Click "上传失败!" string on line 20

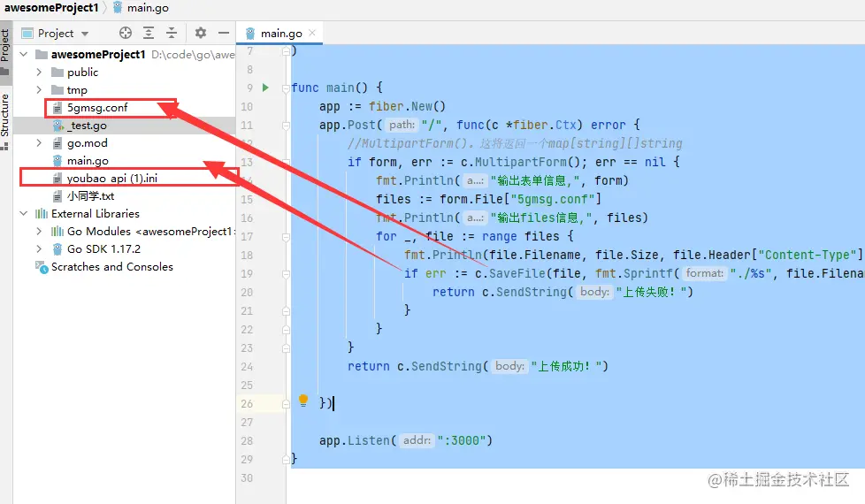[x=650, y=292]
